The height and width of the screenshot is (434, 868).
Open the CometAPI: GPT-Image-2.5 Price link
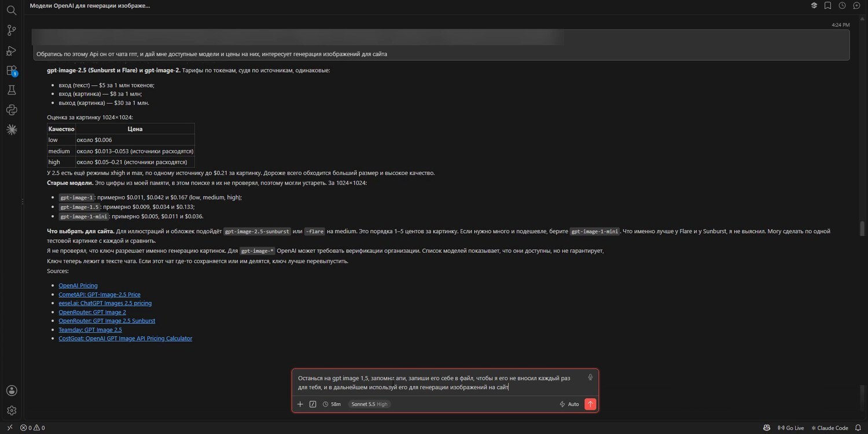coord(100,295)
